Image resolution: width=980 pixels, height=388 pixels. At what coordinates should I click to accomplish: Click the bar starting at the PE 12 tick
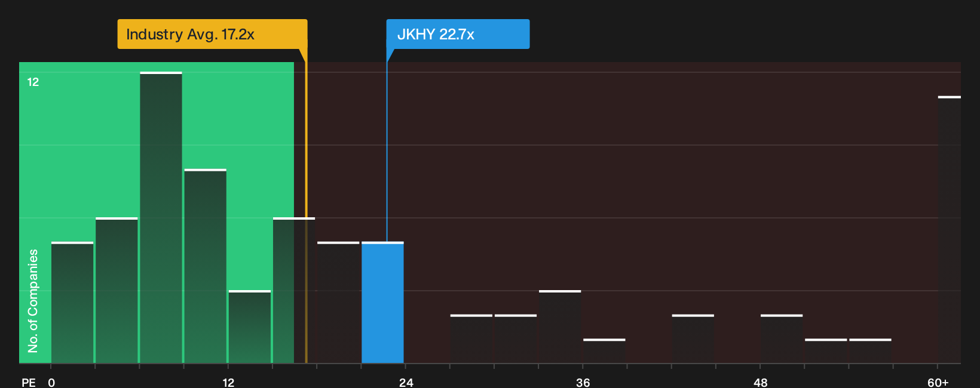(x=249, y=327)
